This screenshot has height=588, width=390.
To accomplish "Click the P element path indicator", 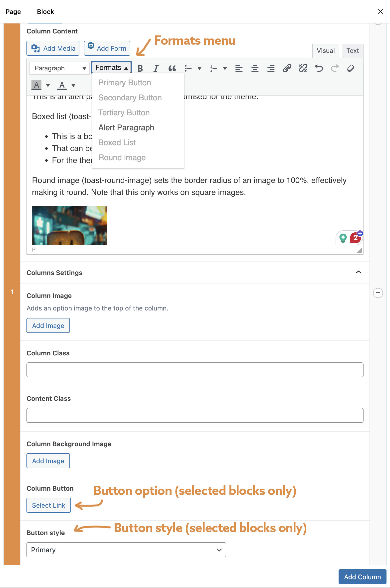I will coord(34,250).
